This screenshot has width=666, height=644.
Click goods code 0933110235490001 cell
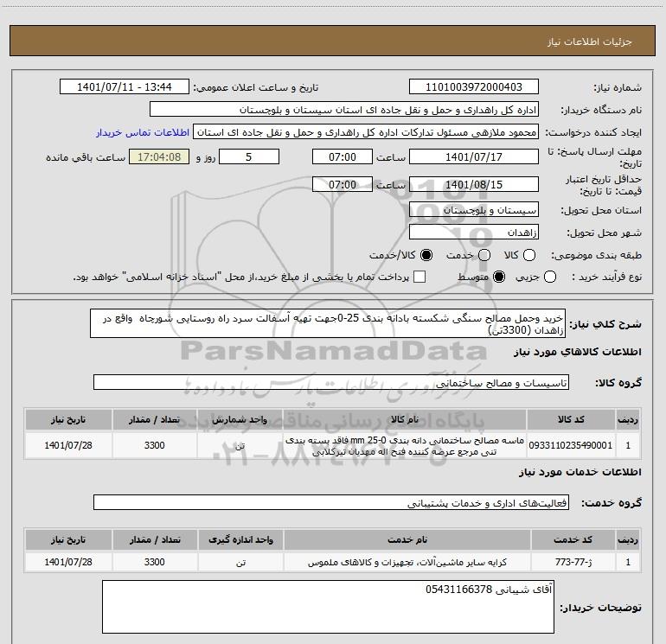tap(571, 445)
